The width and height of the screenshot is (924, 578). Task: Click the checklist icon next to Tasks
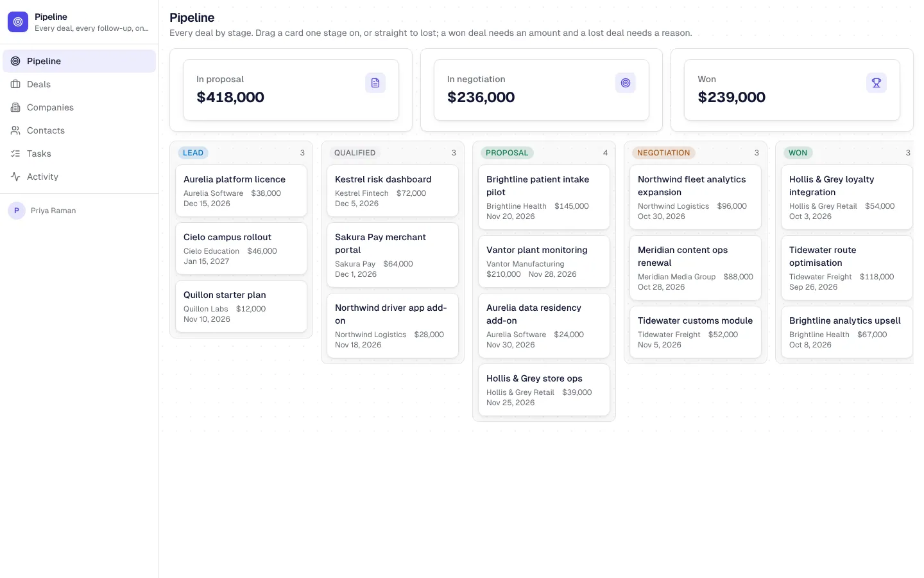click(15, 153)
